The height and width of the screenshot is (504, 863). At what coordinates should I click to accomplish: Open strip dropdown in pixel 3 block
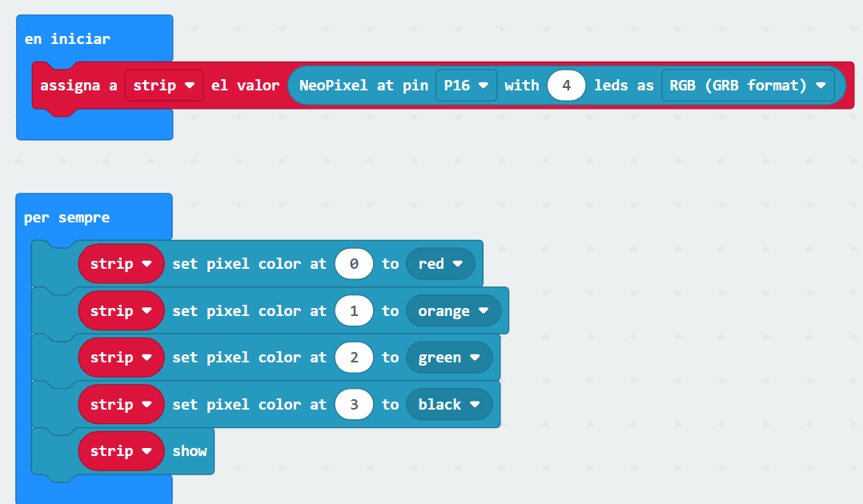tap(121, 404)
